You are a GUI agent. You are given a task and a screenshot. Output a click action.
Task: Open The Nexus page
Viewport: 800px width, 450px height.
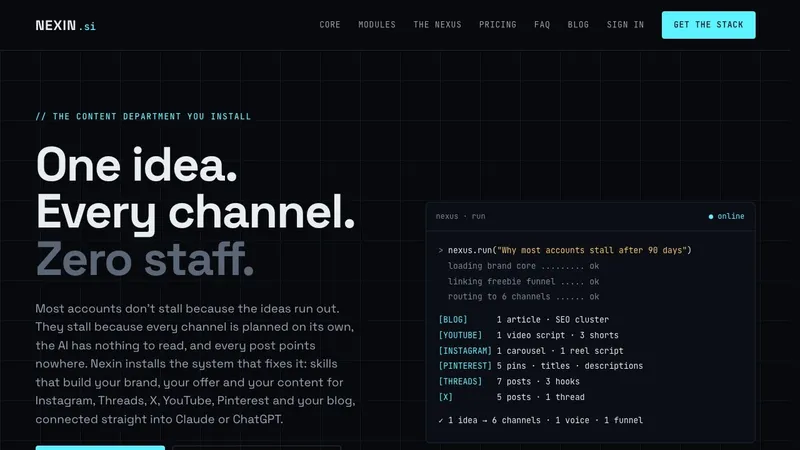coord(437,24)
